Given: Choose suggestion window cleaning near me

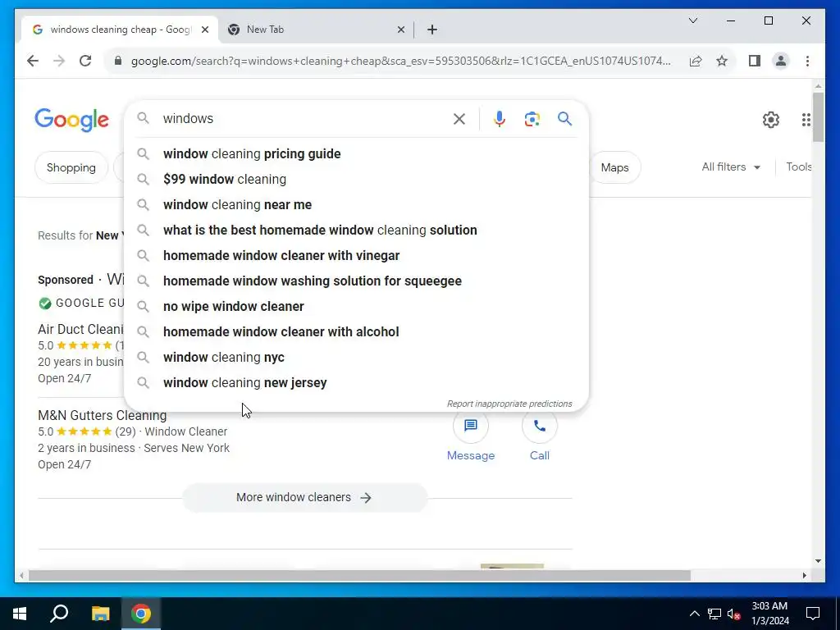Looking at the screenshot, I should (x=356, y=204).
